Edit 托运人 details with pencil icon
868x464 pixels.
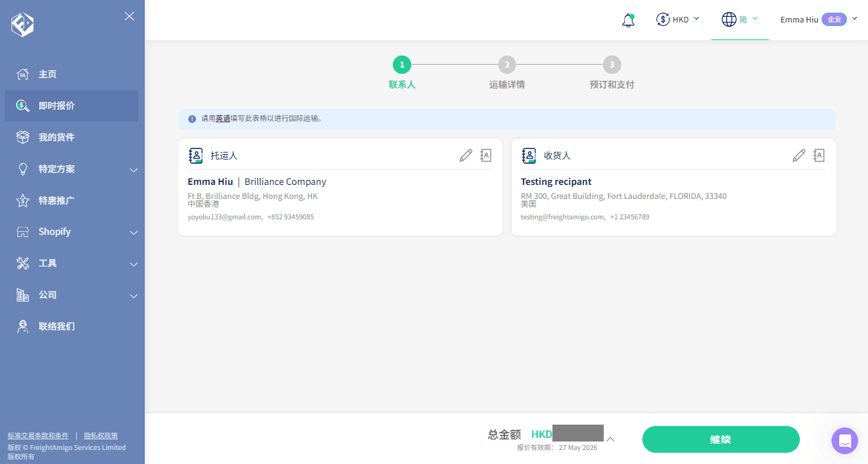466,155
